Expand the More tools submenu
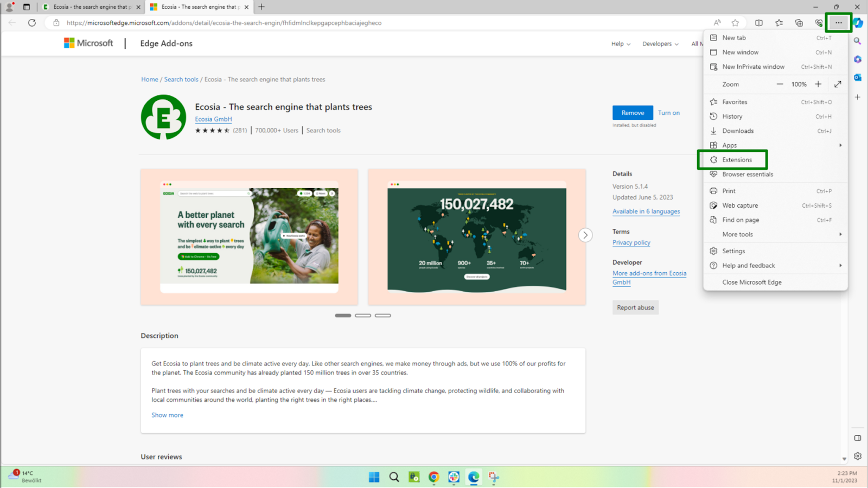Viewport: 868px width, 488px height. click(775, 235)
